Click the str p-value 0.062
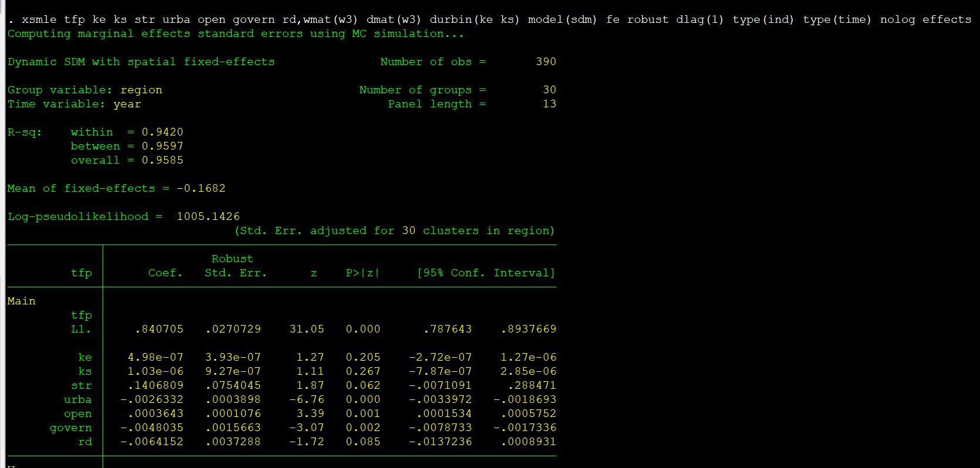 [x=363, y=385]
